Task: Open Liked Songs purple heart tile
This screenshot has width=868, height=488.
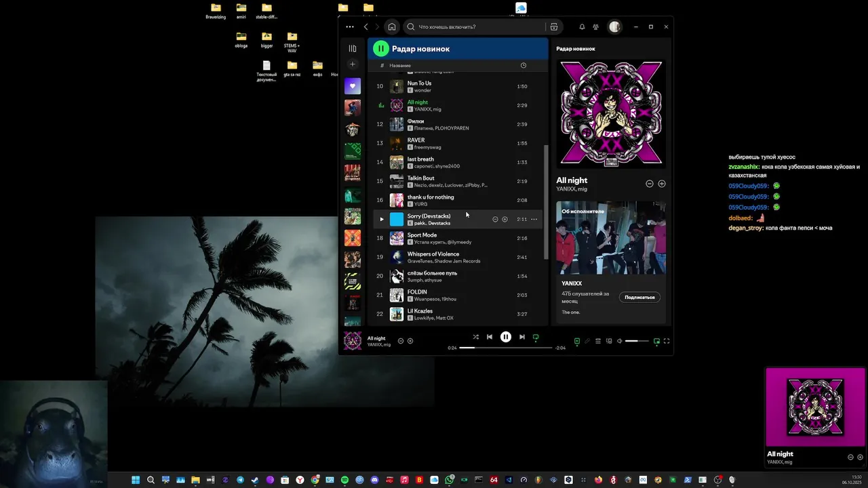Action: coord(352,86)
